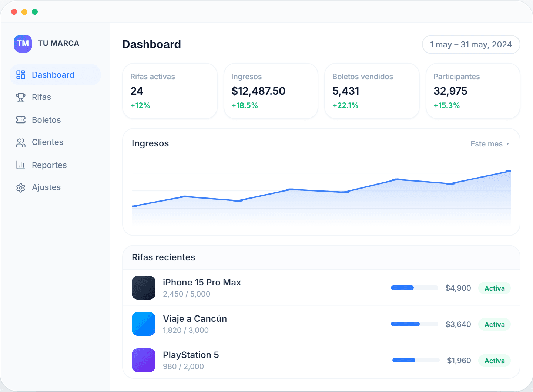The image size is (533, 392).
Task: Click the $1,960 amount
Action: point(459,361)
